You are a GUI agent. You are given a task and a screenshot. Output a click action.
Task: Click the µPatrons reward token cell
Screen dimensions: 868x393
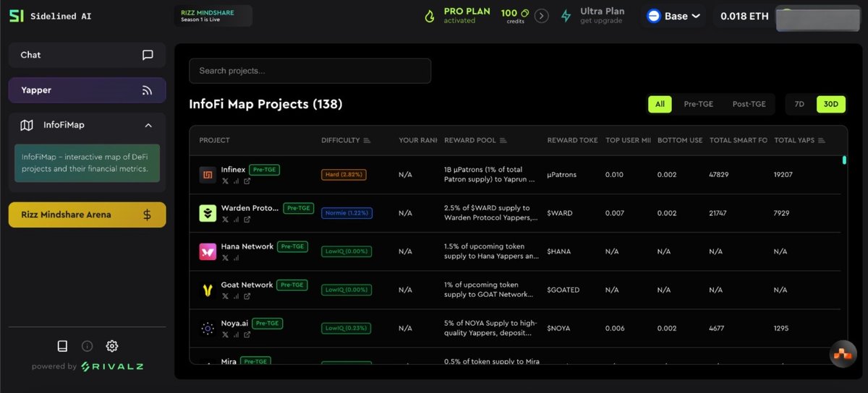pos(562,175)
